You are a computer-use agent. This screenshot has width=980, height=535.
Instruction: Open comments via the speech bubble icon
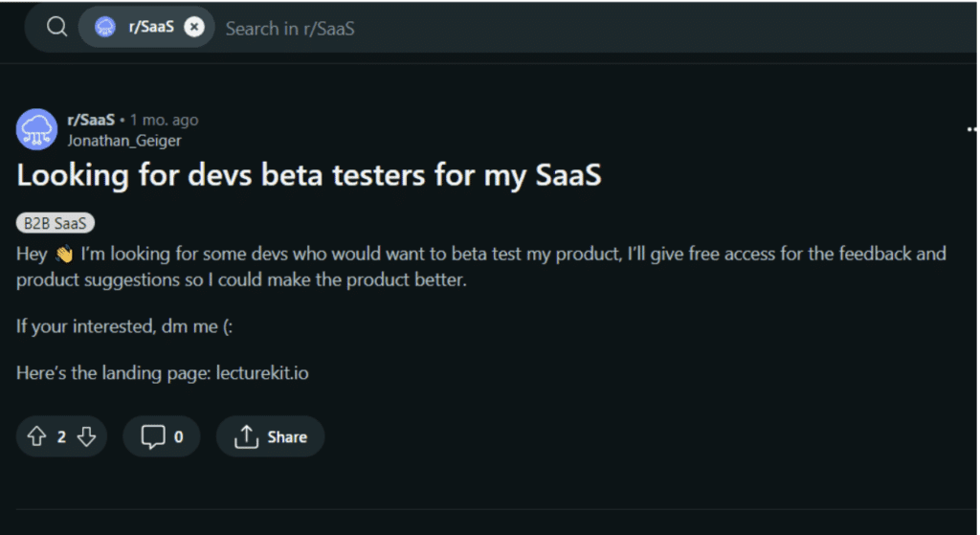tap(153, 436)
